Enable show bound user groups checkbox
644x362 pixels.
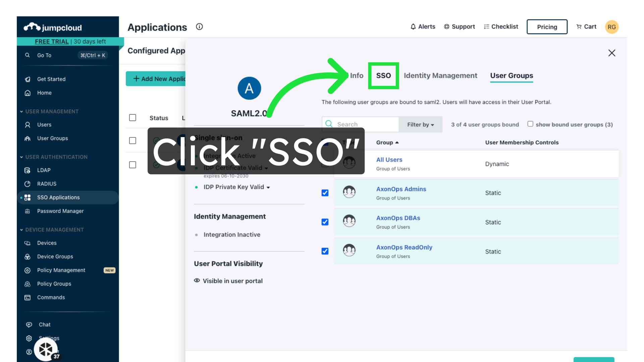530,124
